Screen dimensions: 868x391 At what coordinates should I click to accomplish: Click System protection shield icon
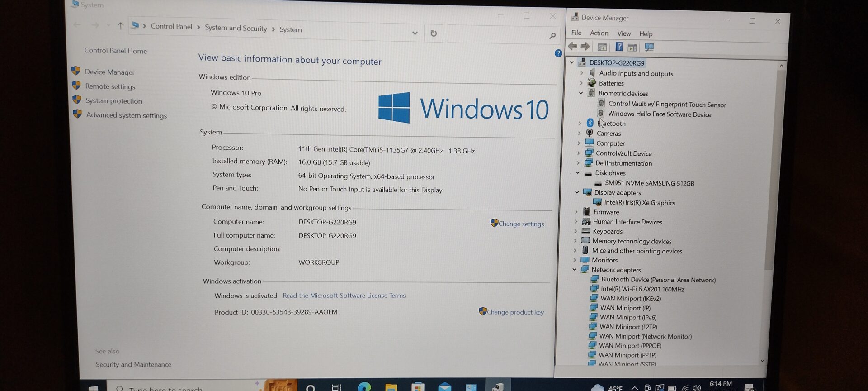[x=77, y=100]
